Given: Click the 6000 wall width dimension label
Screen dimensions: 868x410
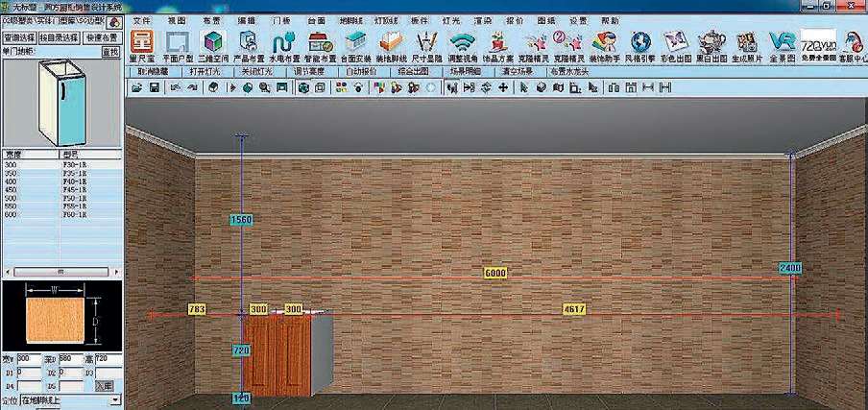Looking at the screenshot, I should point(495,273).
